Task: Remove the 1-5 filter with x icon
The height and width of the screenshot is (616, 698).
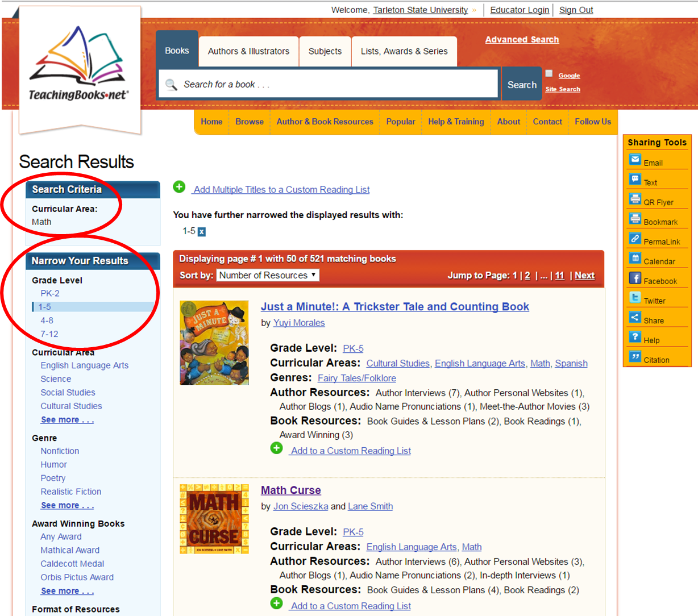Action: (x=202, y=232)
